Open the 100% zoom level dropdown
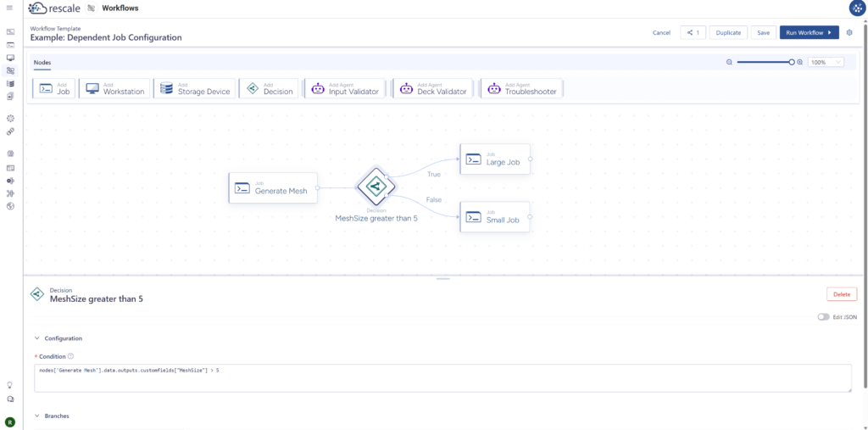Viewport: 868px width, 430px height. point(826,62)
